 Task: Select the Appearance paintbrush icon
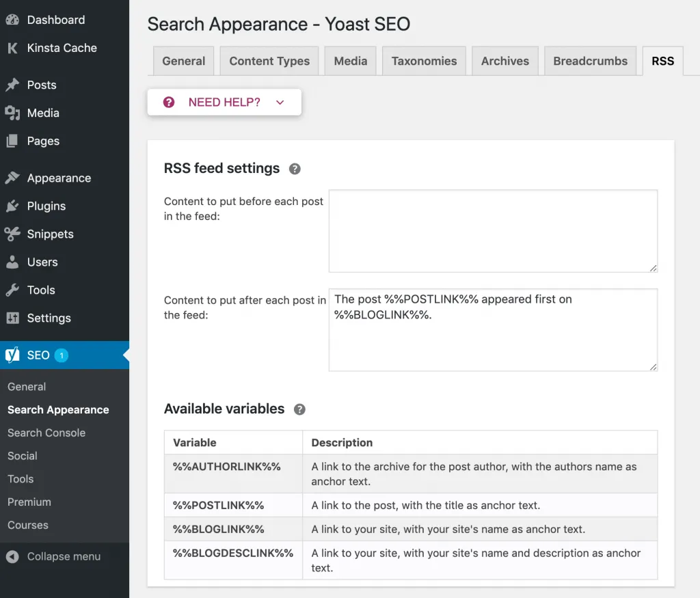[12, 178]
